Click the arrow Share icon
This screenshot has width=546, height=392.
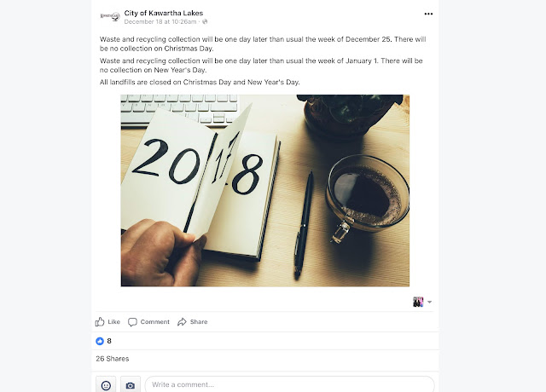pyautogui.click(x=182, y=322)
